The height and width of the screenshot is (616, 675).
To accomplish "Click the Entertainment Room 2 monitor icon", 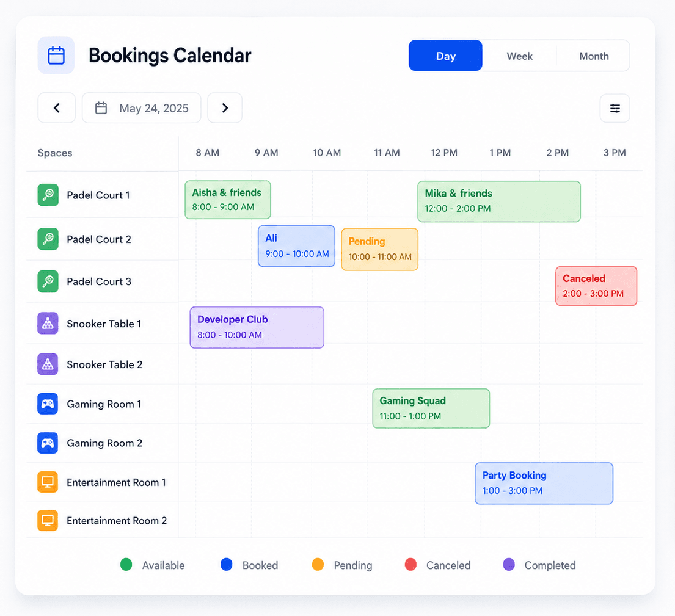I will pos(48,521).
